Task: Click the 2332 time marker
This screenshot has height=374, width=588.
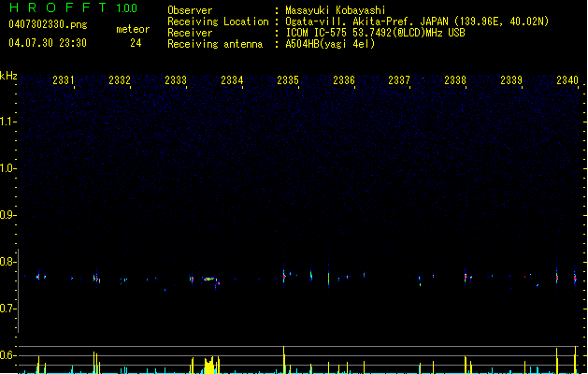Action: [120, 79]
